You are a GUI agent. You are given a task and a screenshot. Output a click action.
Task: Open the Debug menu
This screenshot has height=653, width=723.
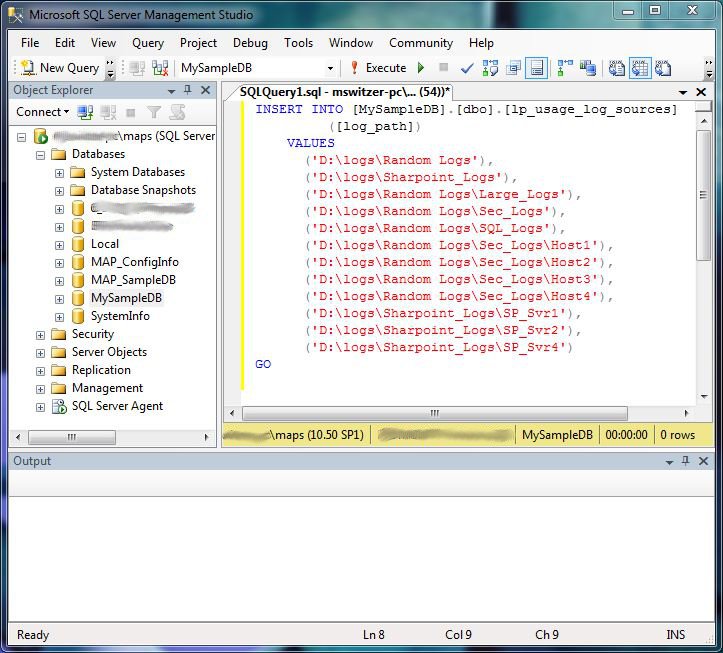tap(250, 43)
